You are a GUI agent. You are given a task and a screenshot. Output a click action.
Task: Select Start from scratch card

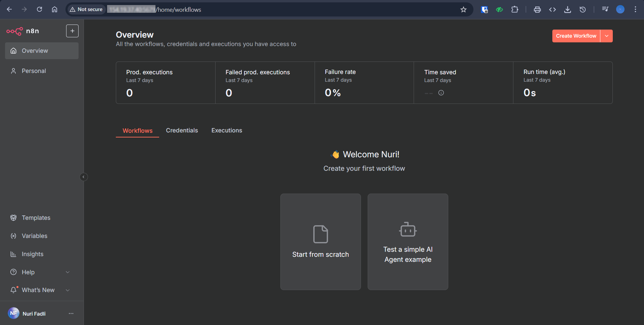click(x=320, y=242)
